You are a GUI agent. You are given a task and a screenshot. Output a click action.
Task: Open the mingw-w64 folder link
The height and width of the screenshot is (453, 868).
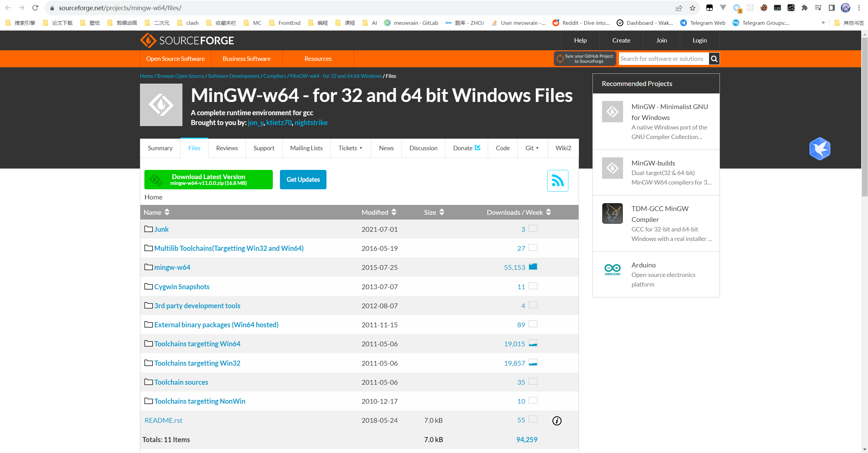click(x=172, y=267)
